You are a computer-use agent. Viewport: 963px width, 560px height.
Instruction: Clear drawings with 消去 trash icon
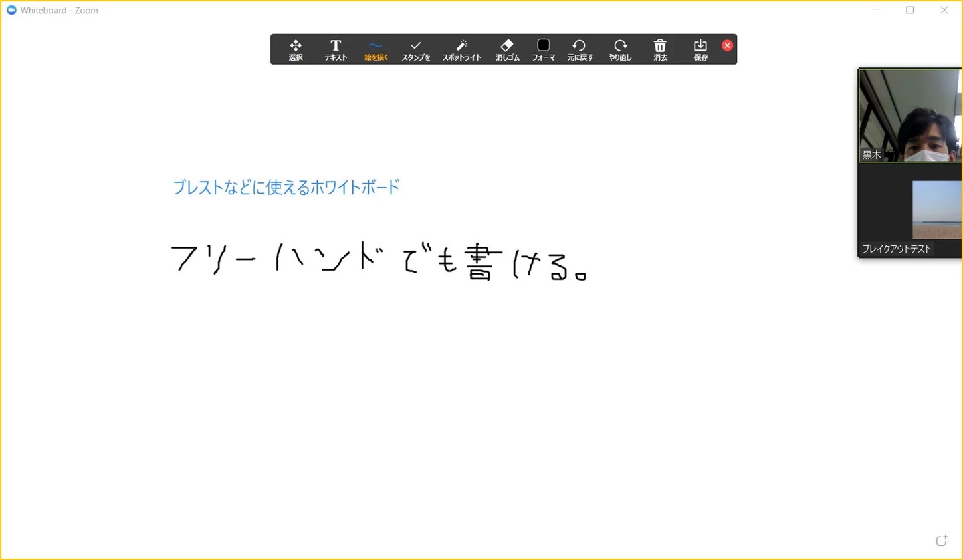[x=660, y=50]
